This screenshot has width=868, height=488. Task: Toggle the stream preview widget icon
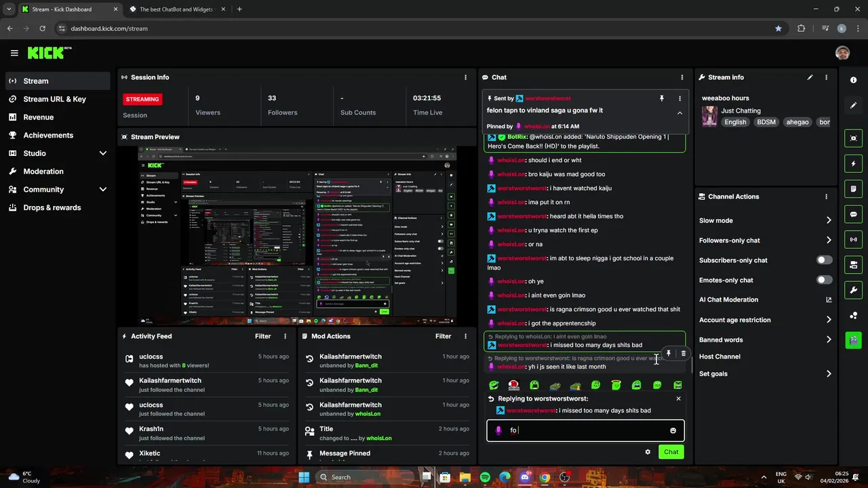[853, 138]
